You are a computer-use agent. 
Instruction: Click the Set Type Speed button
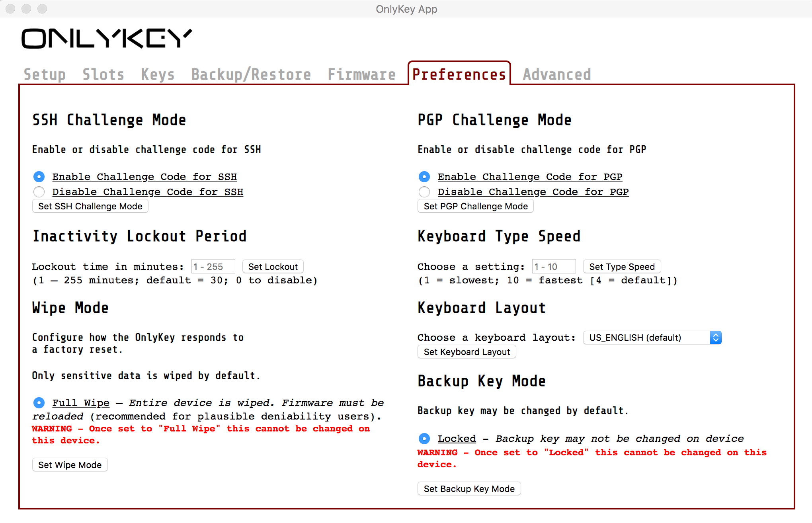pyautogui.click(x=622, y=267)
